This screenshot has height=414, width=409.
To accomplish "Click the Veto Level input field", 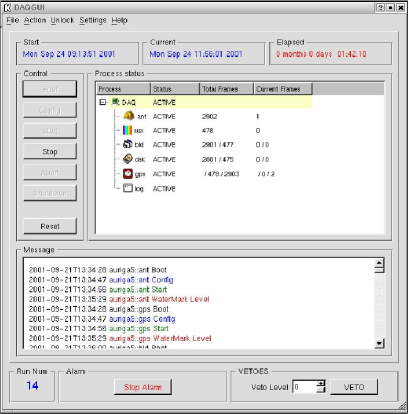I will (x=304, y=387).
